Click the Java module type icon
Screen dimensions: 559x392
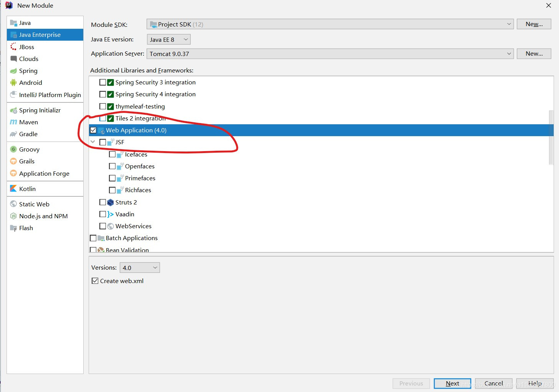[x=14, y=23]
